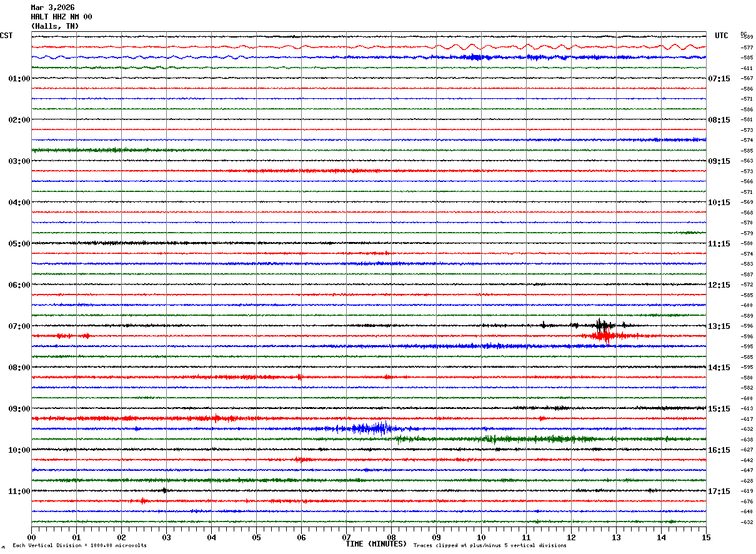Viewport: 756px width, 554px height.
Task: Click the (Halls, TN) location text
Action: pos(55,26)
